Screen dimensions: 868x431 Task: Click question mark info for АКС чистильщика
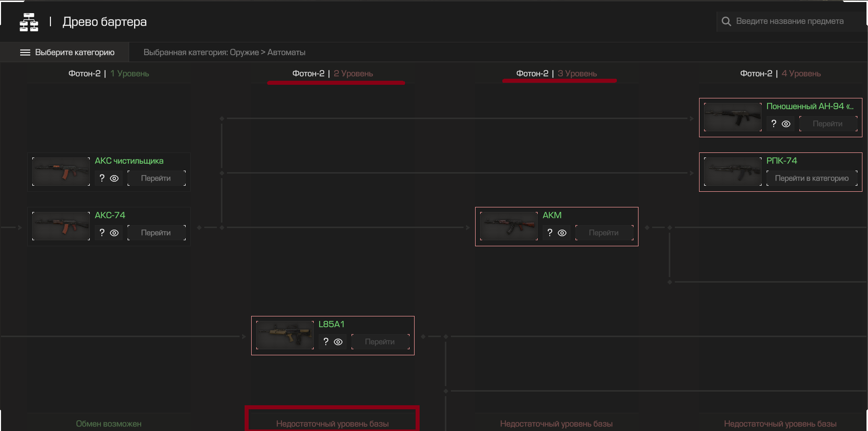(x=102, y=178)
